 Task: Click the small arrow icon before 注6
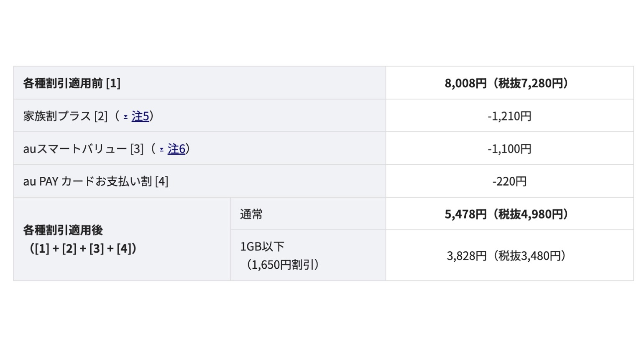161,150
